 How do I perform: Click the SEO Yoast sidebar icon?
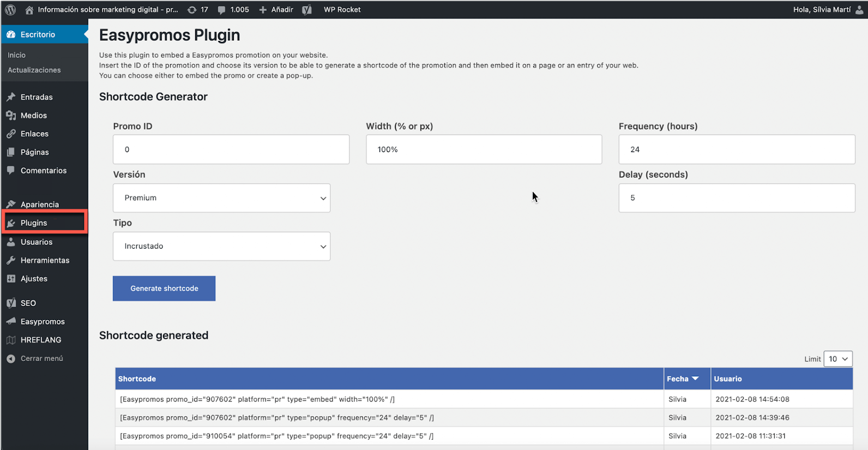[11, 303]
